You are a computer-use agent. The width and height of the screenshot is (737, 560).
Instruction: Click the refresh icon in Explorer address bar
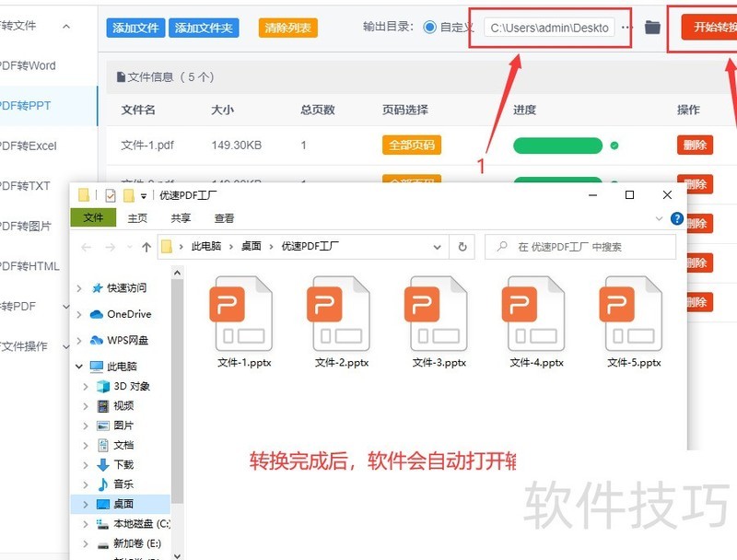pyautogui.click(x=462, y=247)
